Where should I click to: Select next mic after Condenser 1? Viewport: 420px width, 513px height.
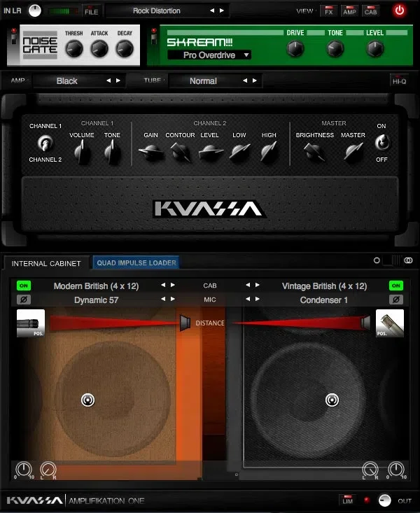[x=258, y=299]
